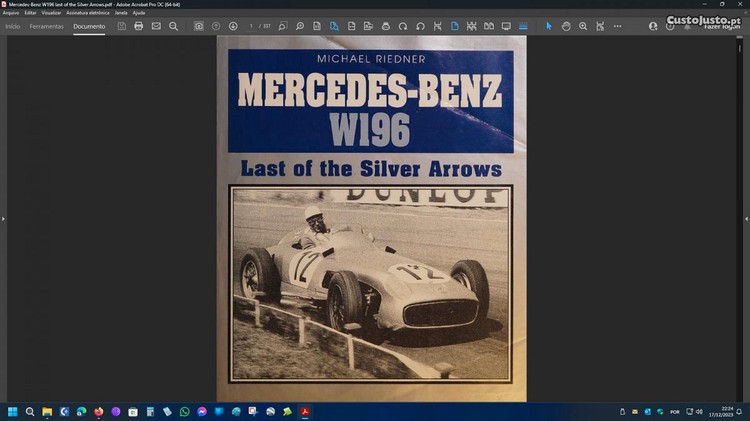Expand the left navigation pane arrow
This screenshot has width=750, height=421.
pyautogui.click(x=4, y=218)
